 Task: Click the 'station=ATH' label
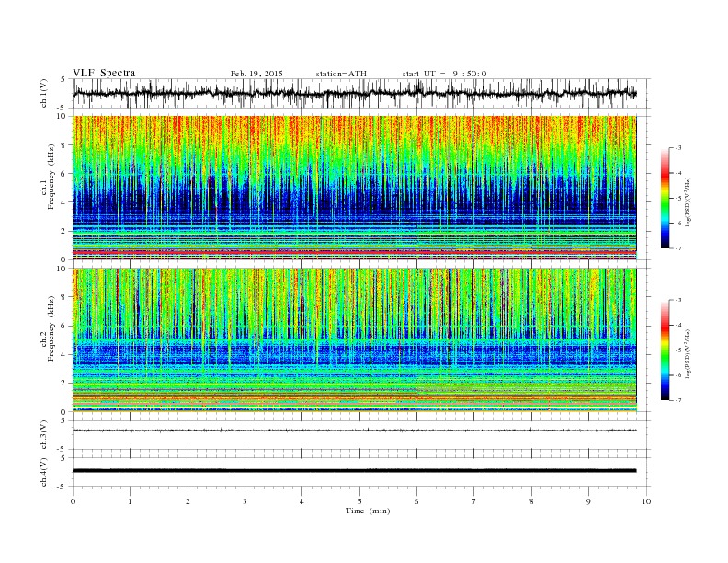(341, 74)
